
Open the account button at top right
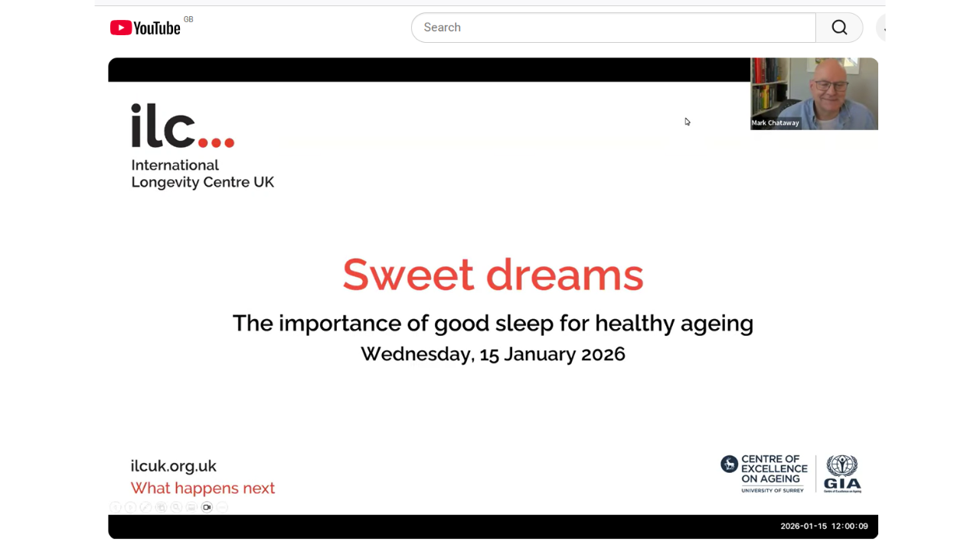pos(885,28)
